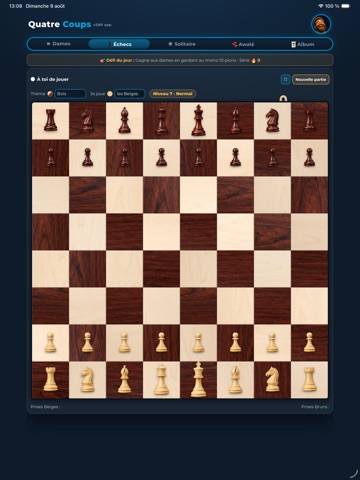Click the empty e4 square
Screen dimensions: 360x480
point(198,269)
